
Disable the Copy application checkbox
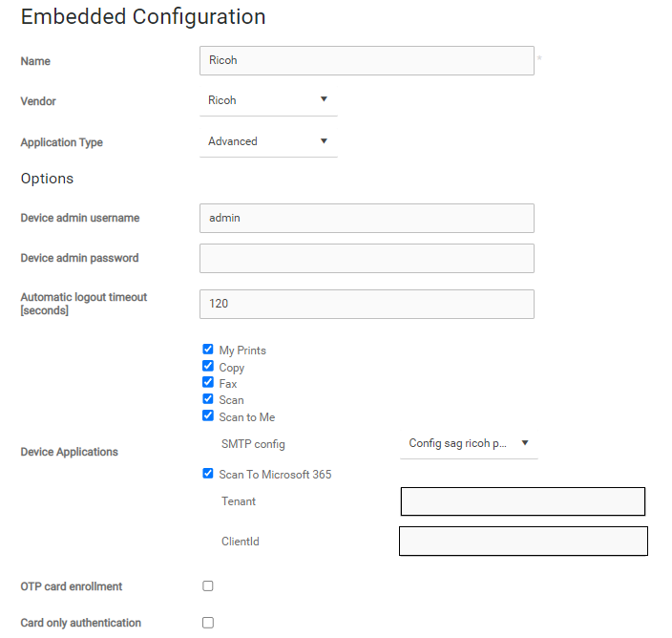coord(208,366)
